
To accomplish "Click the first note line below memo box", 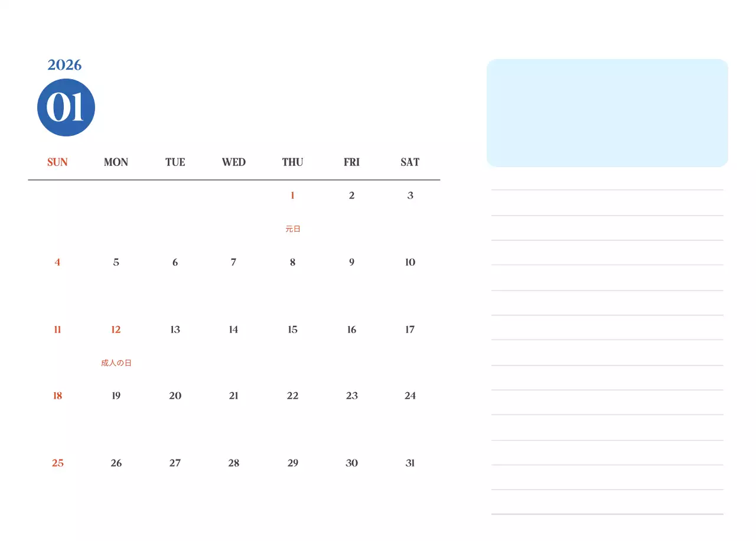I will click(607, 190).
